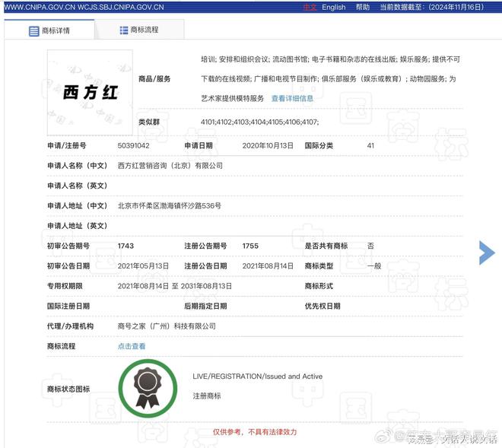Select international class value 41
502x448 pixels.
tap(370, 145)
